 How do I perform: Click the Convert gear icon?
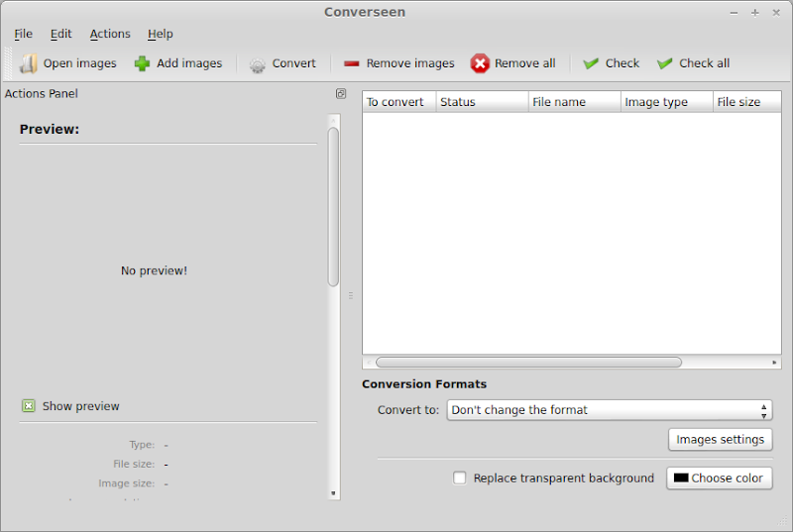(258, 64)
